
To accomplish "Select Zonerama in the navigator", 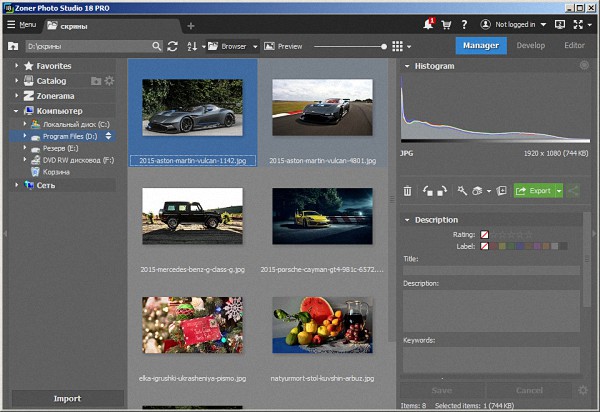I will [55, 96].
